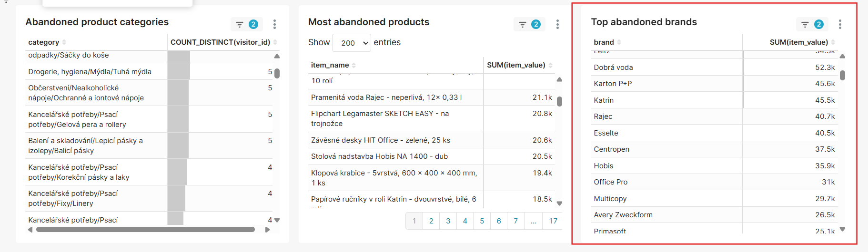Screen dimensions: 868x252
Task: Open kebab menu of Abandoned product categories
Action: (274, 24)
